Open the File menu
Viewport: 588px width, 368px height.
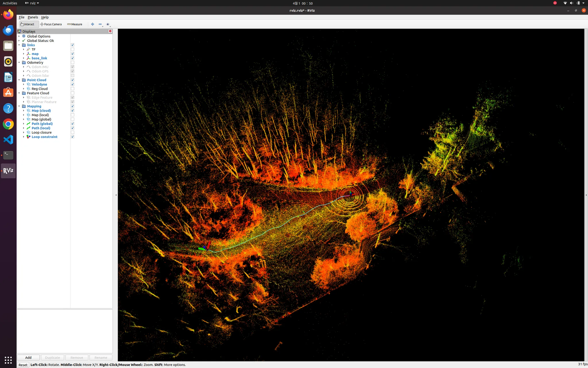pyautogui.click(x=22, y=17)
